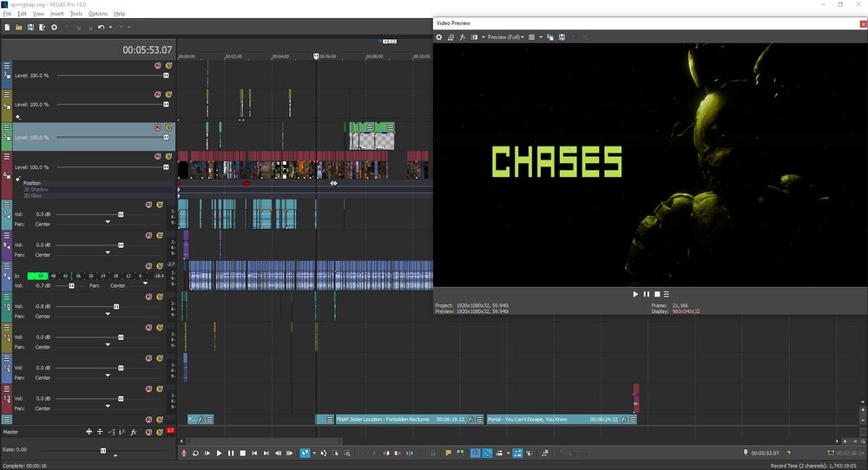868x470 pixels.
Task: Insert a region using green flags icon
Action: 460,454
